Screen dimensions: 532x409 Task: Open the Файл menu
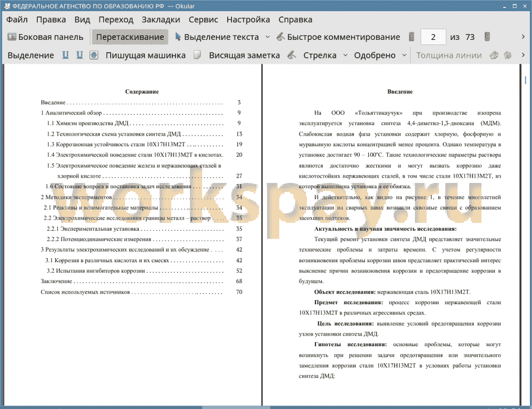pyautogui.click(x=16, y=20)
